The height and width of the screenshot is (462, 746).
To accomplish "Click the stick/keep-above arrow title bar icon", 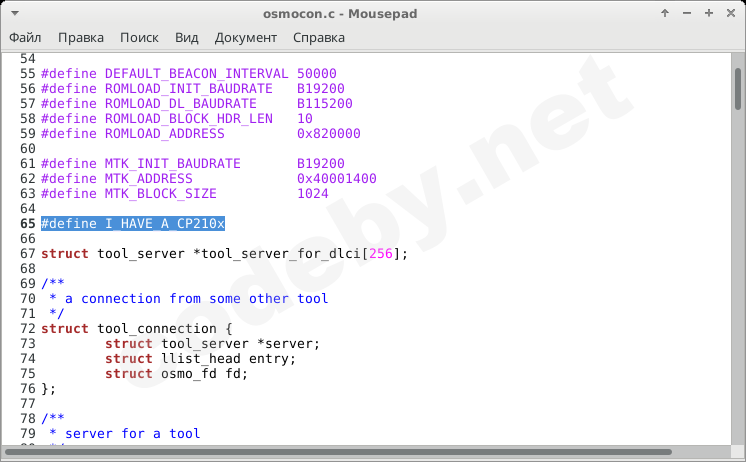I will point(665,13).
